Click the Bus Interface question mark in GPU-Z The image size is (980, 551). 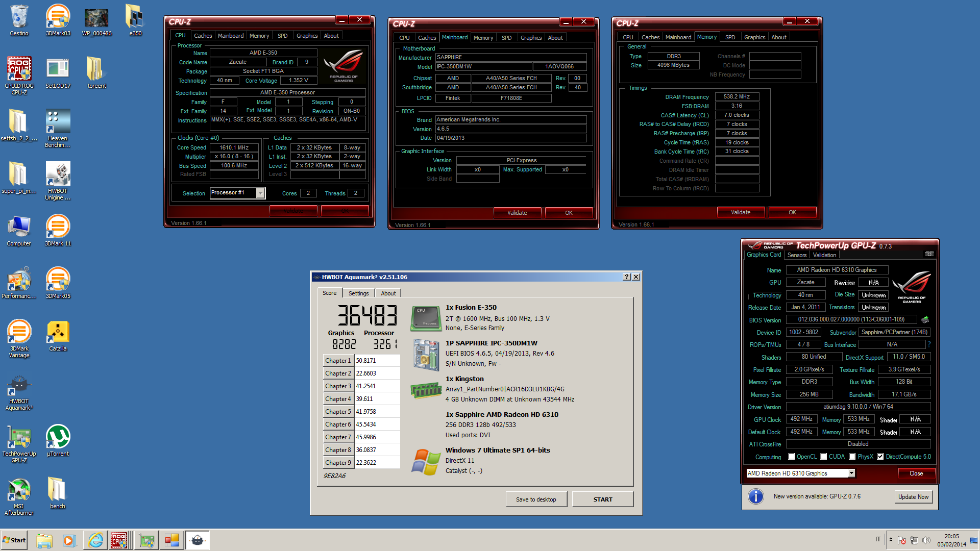click(x=929, y=344)
